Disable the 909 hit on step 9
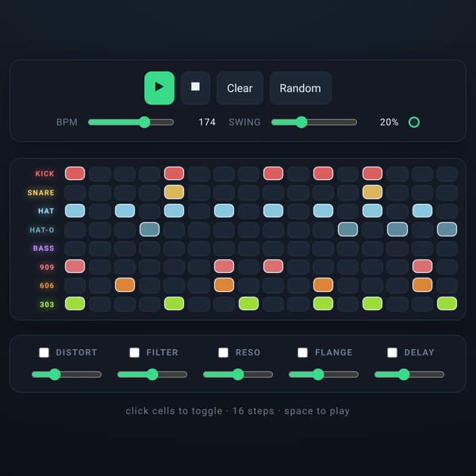This screenshot has height=476, width=476. tap(273, 267)
